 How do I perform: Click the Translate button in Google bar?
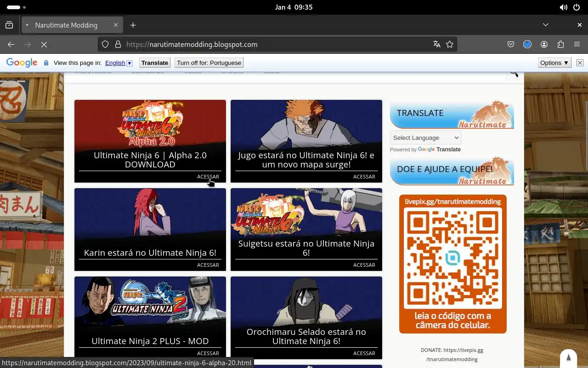point(155,63)
